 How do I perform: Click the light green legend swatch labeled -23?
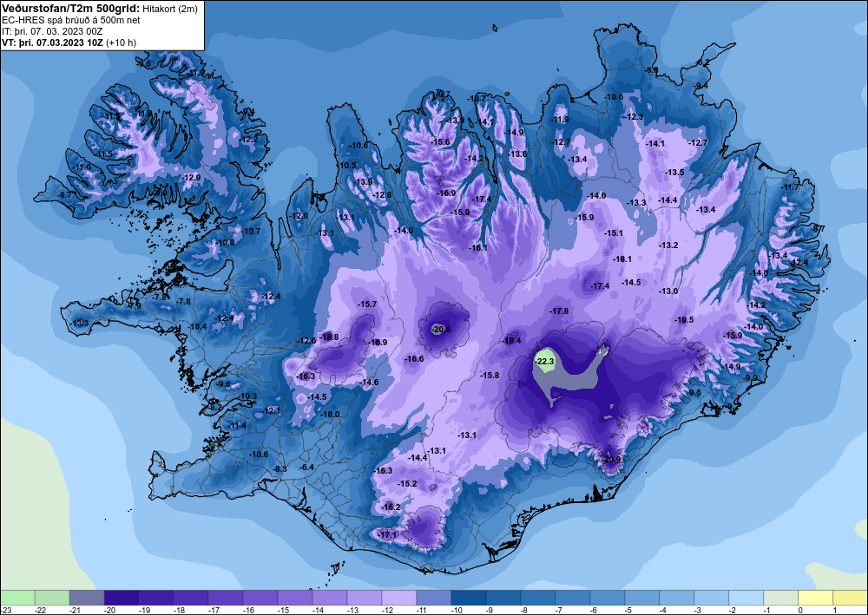17,598
